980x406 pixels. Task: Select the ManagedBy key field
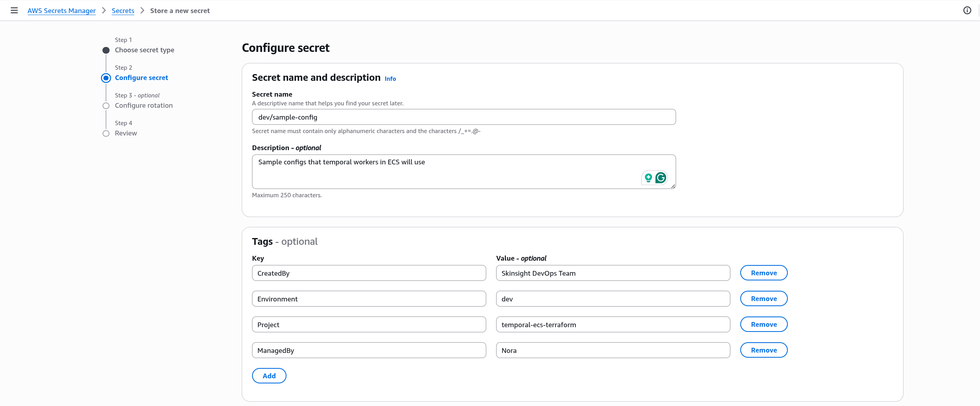click(x=369, y=350)
